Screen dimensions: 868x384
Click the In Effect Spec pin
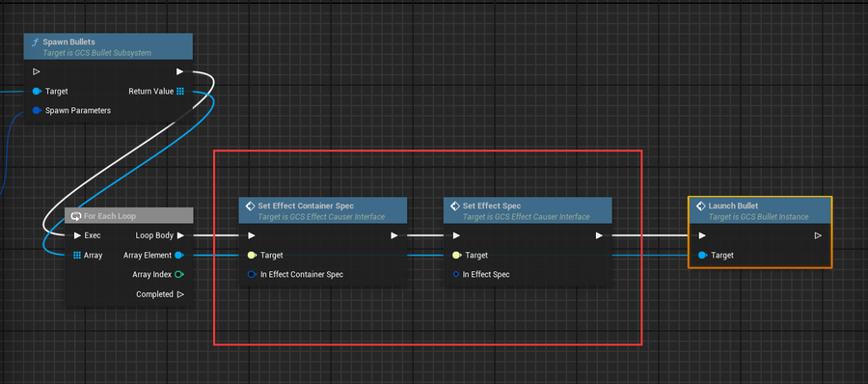(456, 274)
